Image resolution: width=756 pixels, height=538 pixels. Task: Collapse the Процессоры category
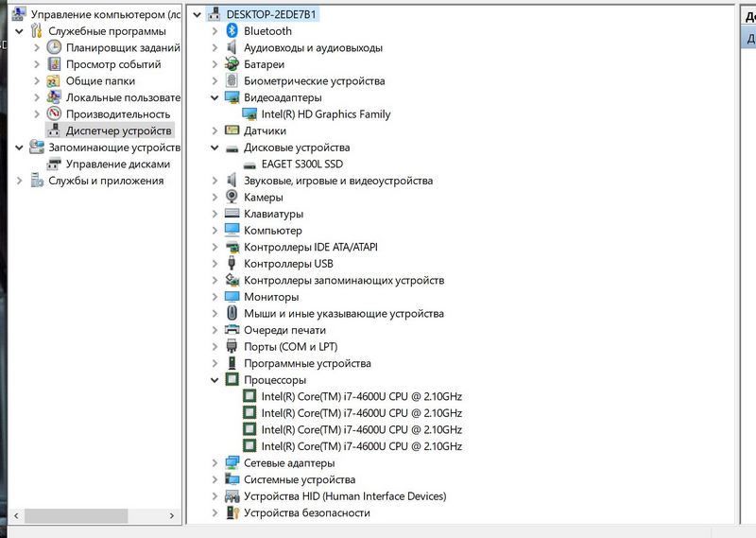[x=215, y=380]
